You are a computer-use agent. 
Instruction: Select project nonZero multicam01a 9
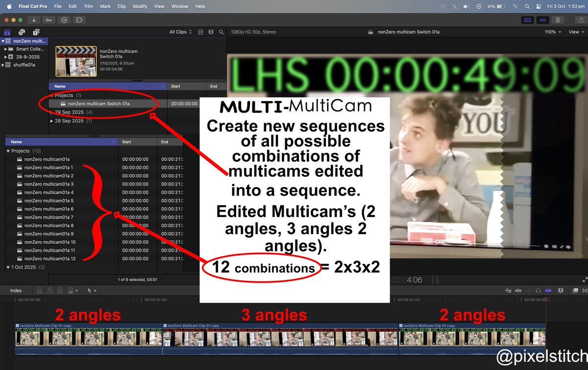49,234
